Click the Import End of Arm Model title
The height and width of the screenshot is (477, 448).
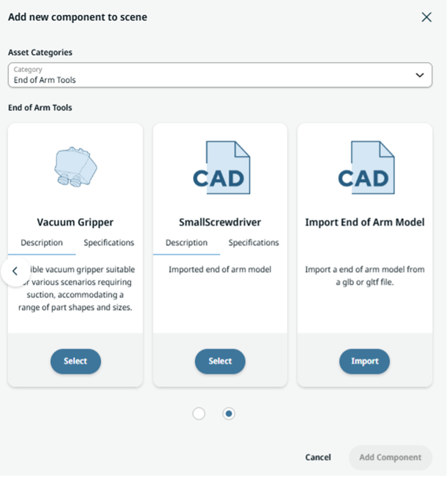pos(365,222)
